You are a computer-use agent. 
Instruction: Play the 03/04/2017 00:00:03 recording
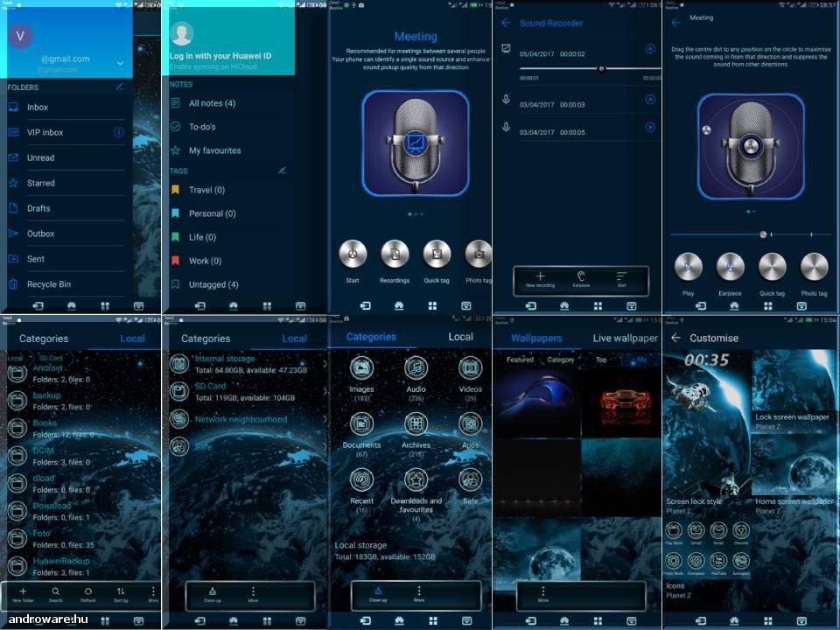pos(650,100)
